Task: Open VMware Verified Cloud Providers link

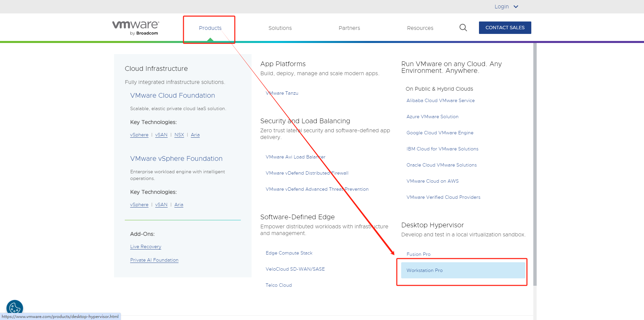Action: click(x=443, y=197)
